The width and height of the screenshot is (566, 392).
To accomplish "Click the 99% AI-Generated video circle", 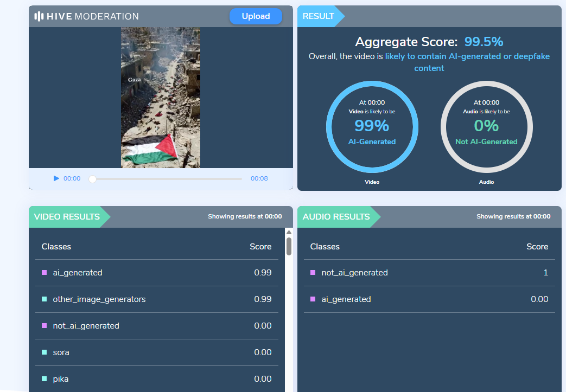I will (372, 127).
